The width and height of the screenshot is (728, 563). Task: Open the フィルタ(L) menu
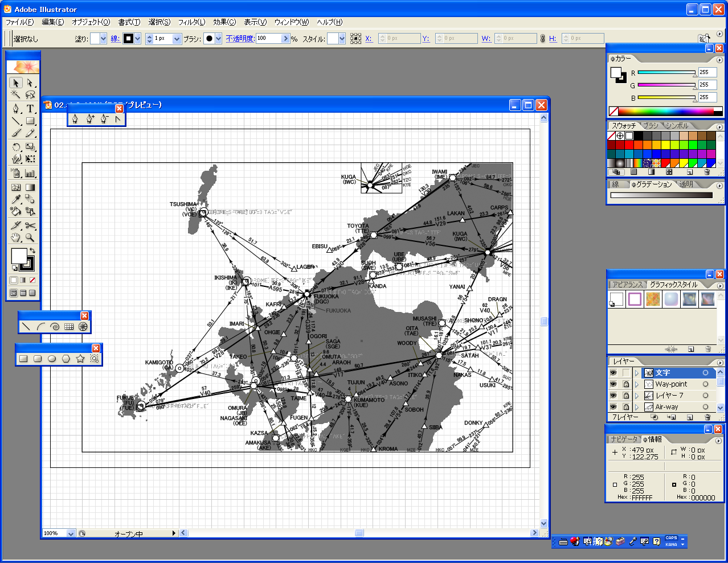click(x=191, y=22)
